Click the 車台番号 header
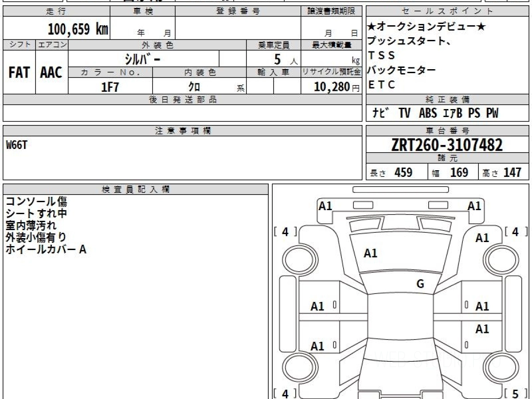532x399 pixels. pos(447,130)
